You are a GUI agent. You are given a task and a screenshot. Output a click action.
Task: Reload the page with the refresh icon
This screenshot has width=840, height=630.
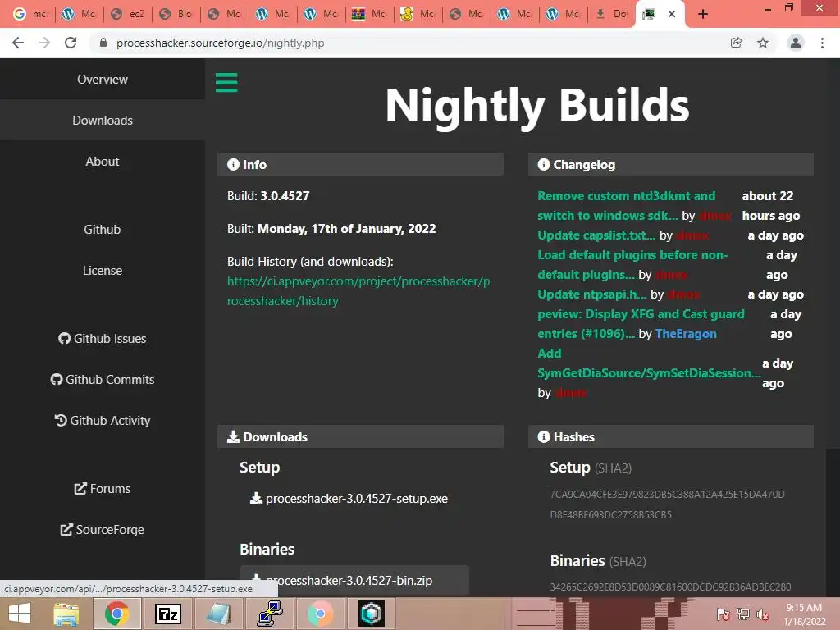click(71, 43)
